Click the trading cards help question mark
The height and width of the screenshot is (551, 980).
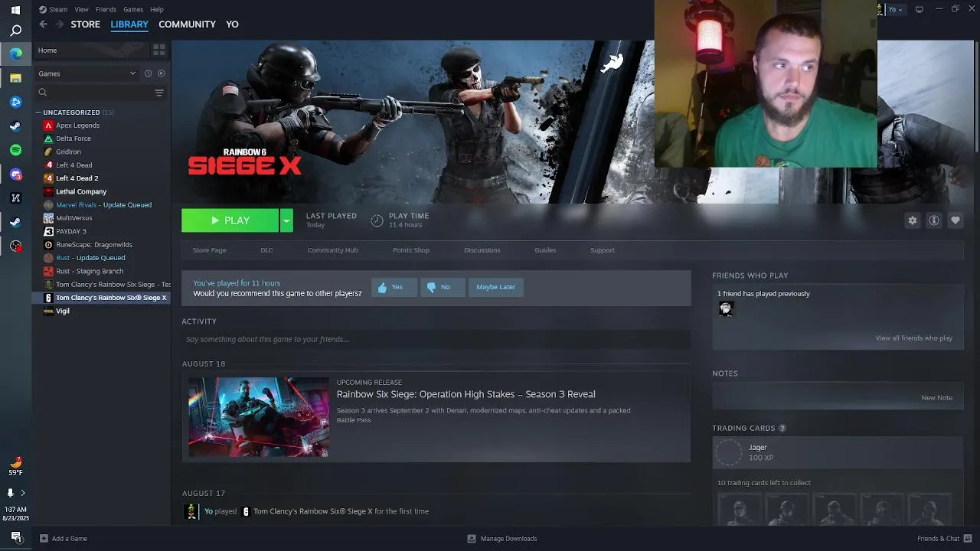(782, 428)
